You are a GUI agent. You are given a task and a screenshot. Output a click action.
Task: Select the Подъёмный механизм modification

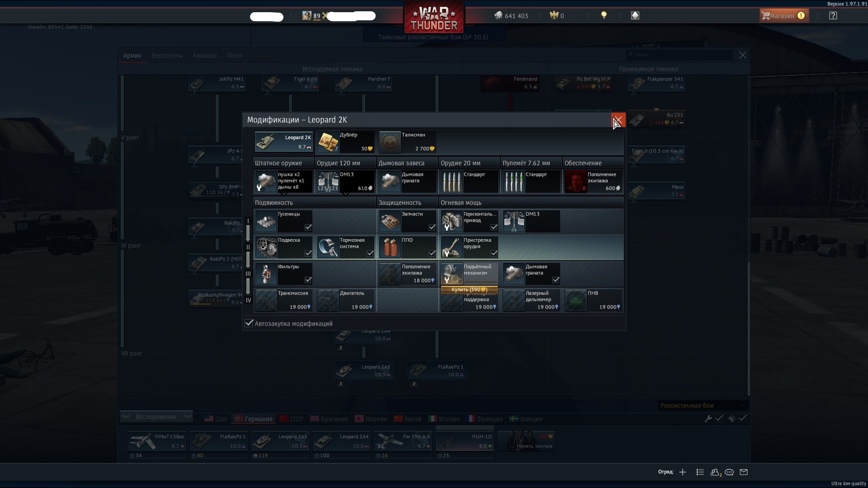point(469,273)
